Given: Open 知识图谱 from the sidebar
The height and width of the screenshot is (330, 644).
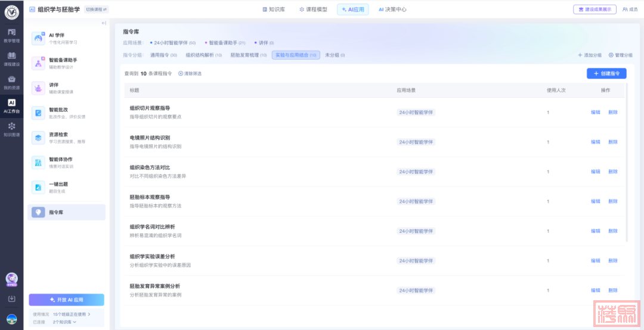Looking at the screenshot, I should [x=11, y=129].
